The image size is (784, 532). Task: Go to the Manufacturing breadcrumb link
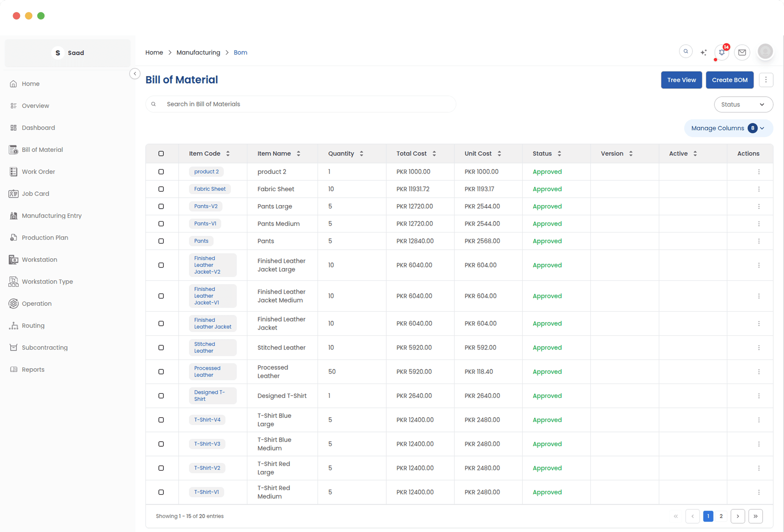(198, 52)
